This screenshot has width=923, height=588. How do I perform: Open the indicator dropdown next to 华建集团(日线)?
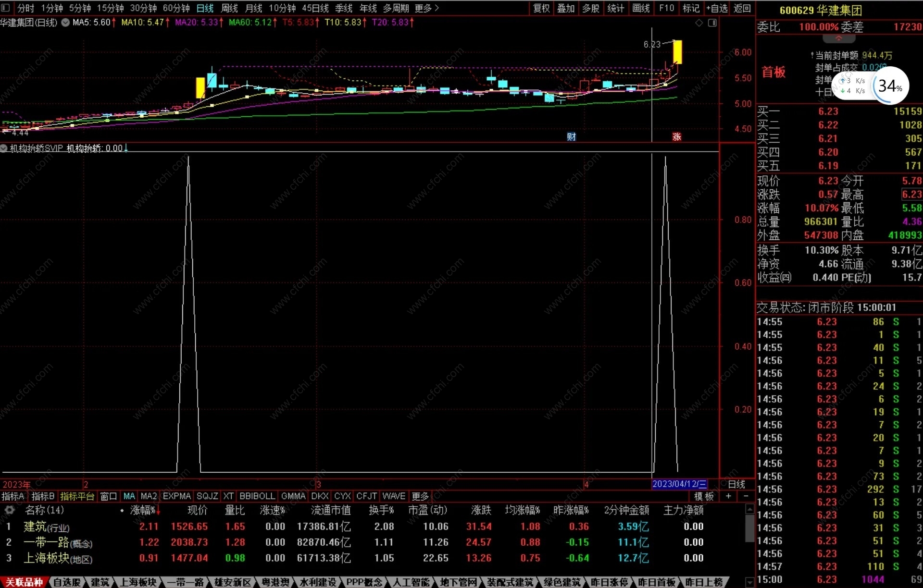click(65, 23)
